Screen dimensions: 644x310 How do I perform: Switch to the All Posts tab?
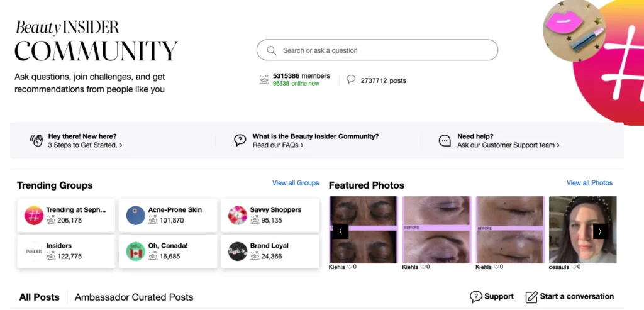coord(40,297)
